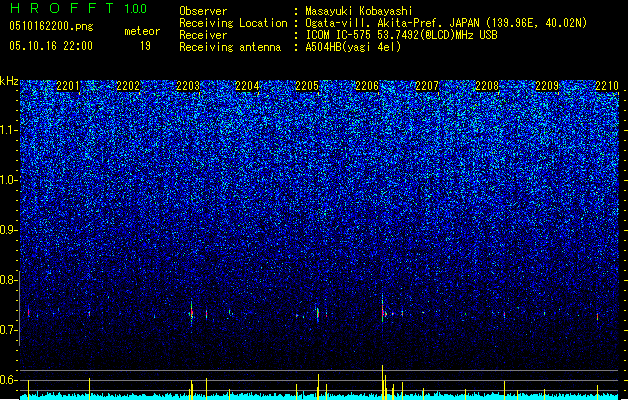
Task: Click the 'Receiver' field label
Action: [x=203, y=35]
